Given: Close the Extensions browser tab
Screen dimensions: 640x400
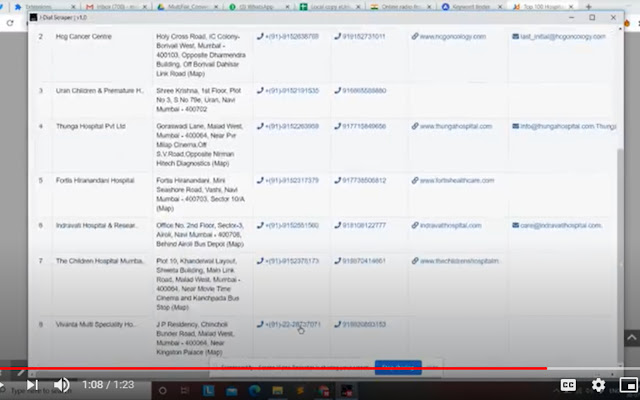Looking at the screenshot, I should (x=73, y=7).
